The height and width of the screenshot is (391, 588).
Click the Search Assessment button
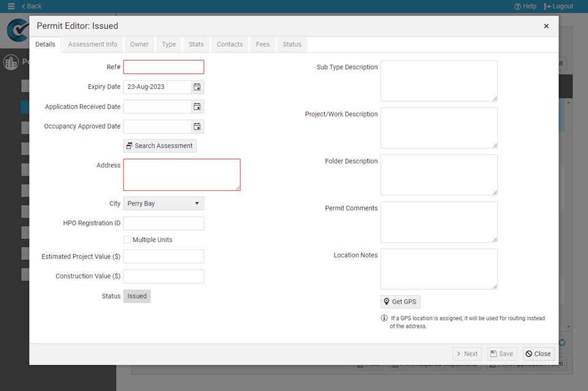point(160,146)
